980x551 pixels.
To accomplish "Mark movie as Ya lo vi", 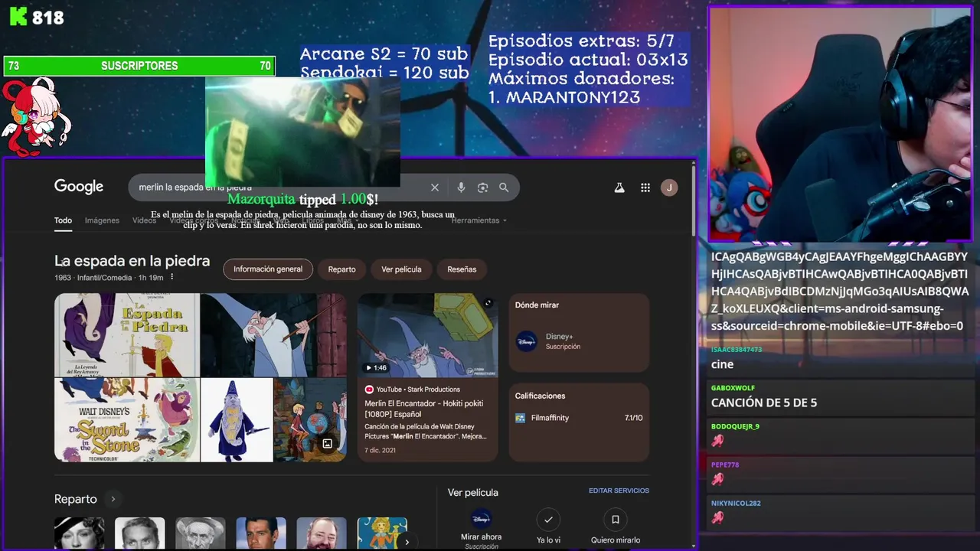I will point(548,520).
